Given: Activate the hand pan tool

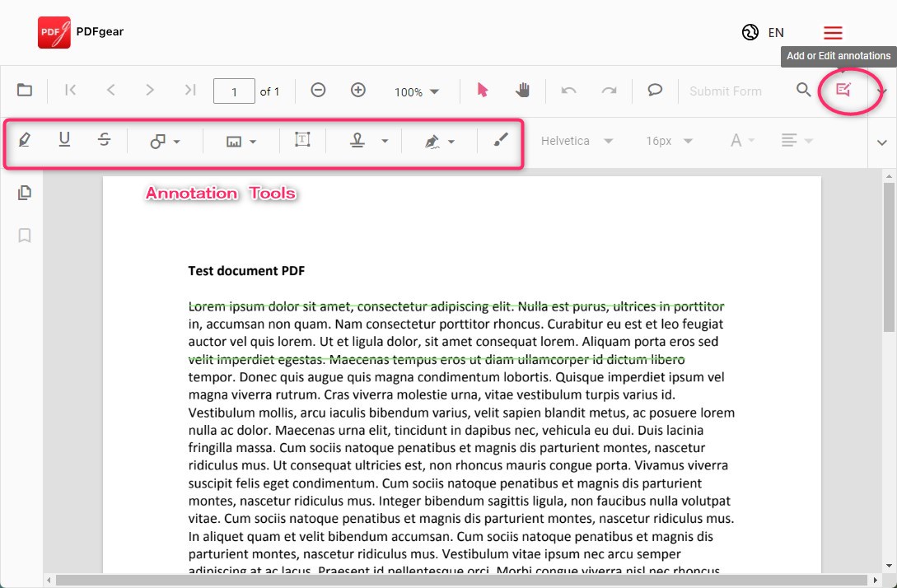Looking at the screenshot, I should point(523,91).
